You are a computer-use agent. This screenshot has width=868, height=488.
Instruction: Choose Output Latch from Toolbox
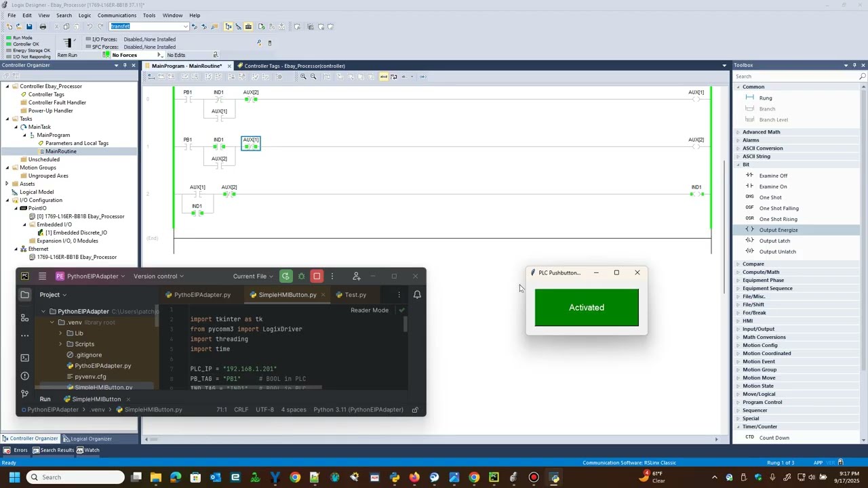(x=774, y=241)
